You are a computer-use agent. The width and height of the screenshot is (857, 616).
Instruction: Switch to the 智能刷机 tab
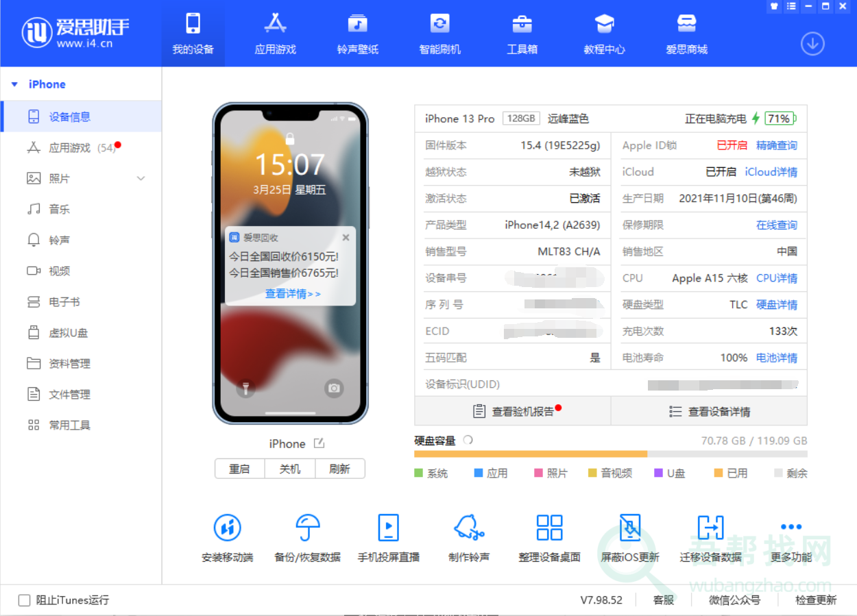click(x=439, y=33)
